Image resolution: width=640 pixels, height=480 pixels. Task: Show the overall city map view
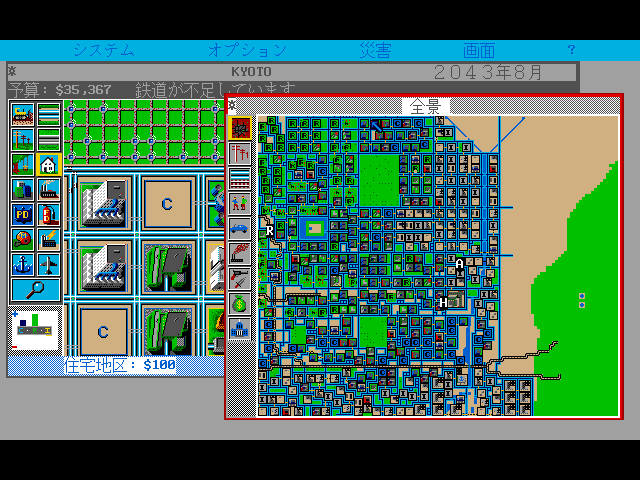click(x=240, y=129)
